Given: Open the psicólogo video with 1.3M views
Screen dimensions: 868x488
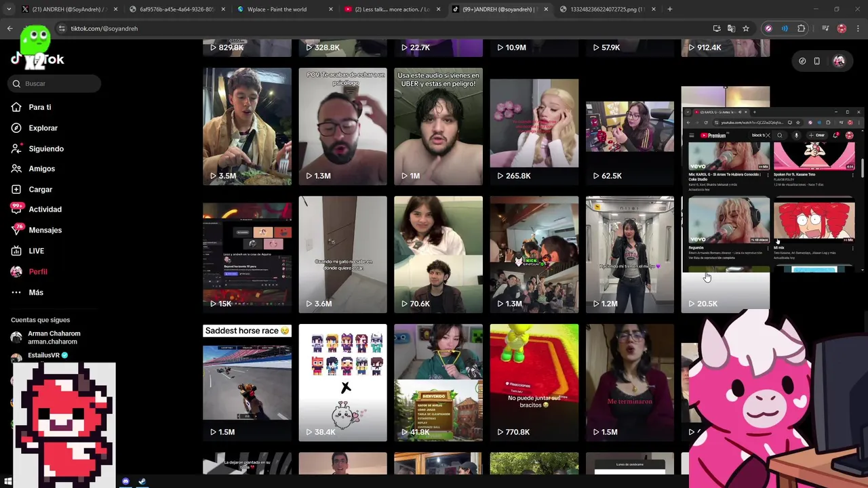Looking at the screenshot, I should [x=342, y=127].
